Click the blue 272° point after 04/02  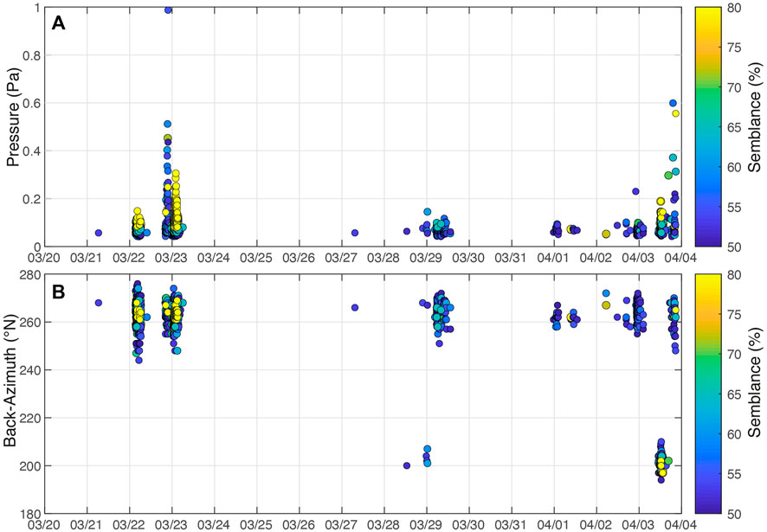coord(606,293)
